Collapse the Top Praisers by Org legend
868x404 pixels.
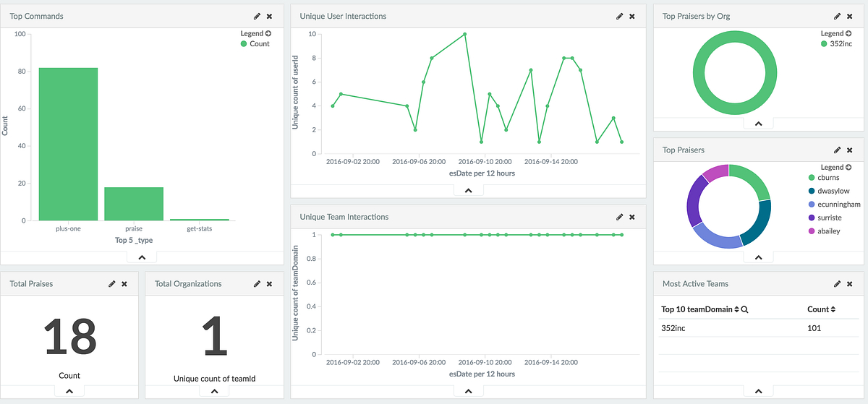coord(835,33)
